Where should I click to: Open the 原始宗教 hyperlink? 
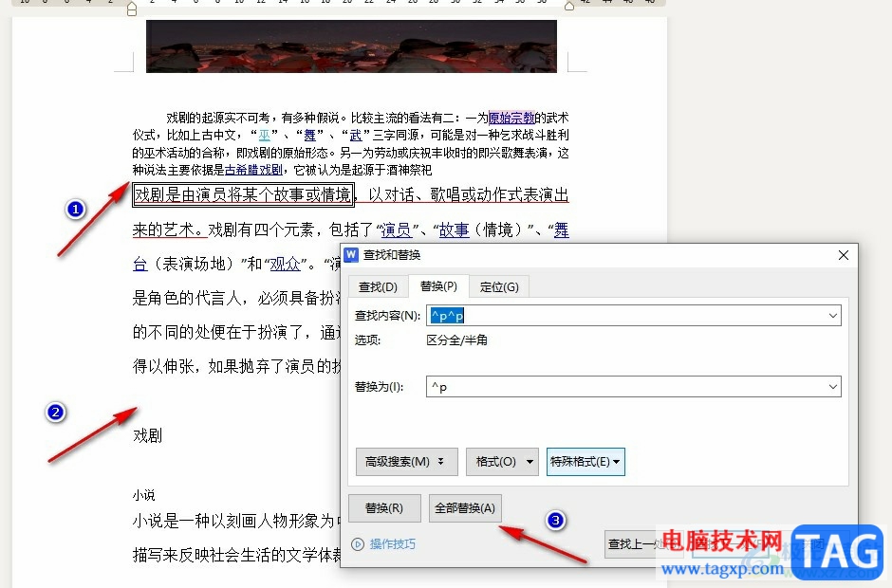511,118
